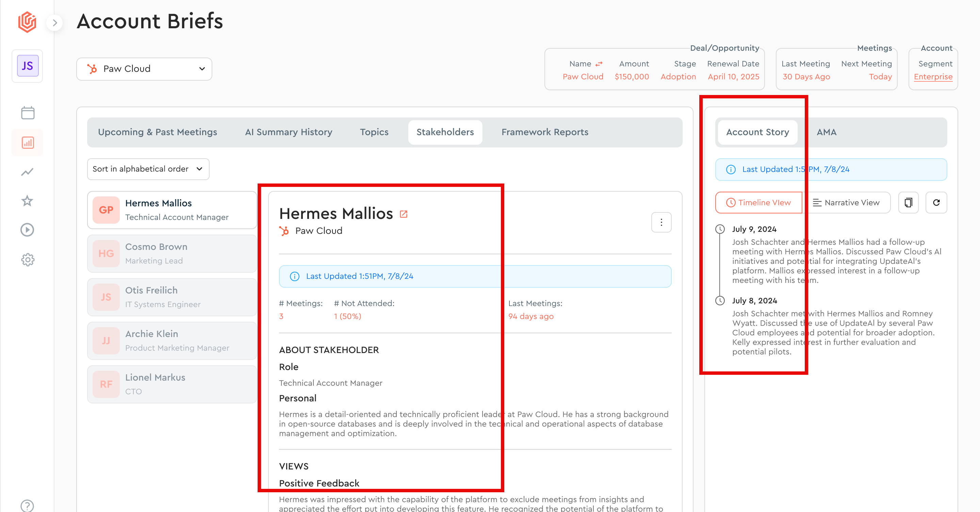The image size is (980, 512).
Task: Open the three-dot menu in stakeholder detail
Action: (661, 222)
